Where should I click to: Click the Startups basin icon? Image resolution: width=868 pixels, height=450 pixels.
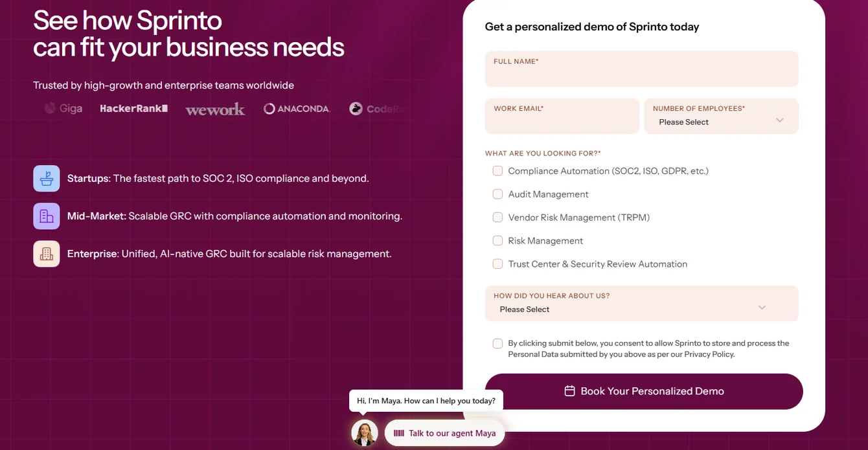pyautogui.click(x=47, y=179)
